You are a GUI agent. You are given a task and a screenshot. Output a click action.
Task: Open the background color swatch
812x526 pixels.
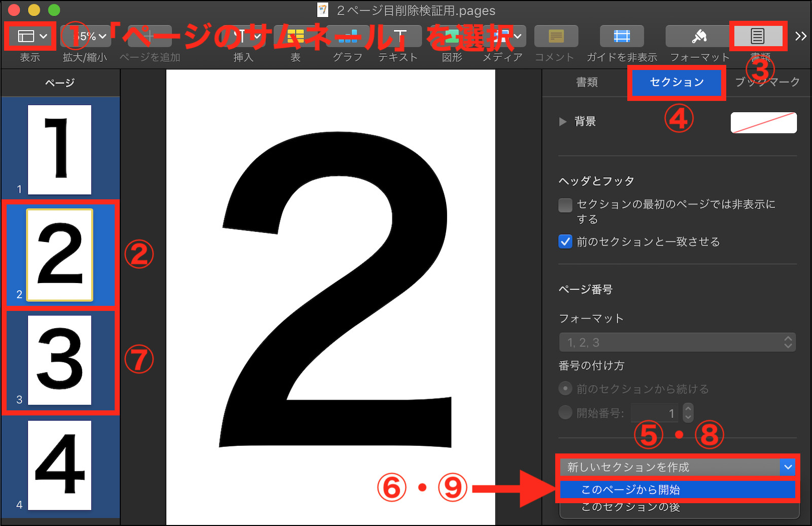click(x=764, y=123)
